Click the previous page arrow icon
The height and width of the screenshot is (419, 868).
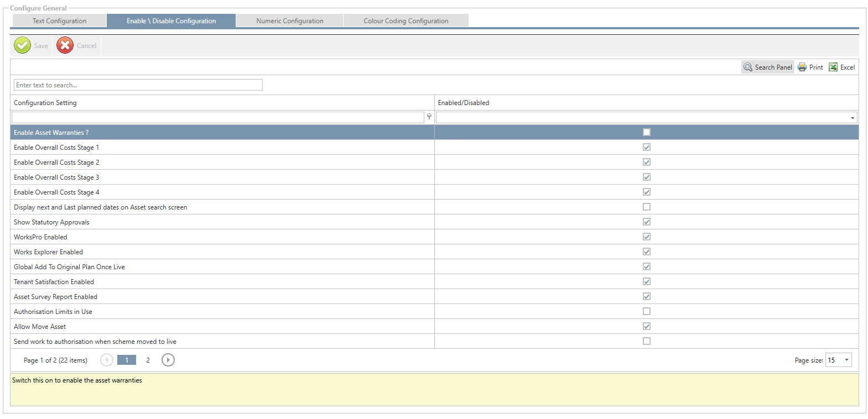point(107,360)
